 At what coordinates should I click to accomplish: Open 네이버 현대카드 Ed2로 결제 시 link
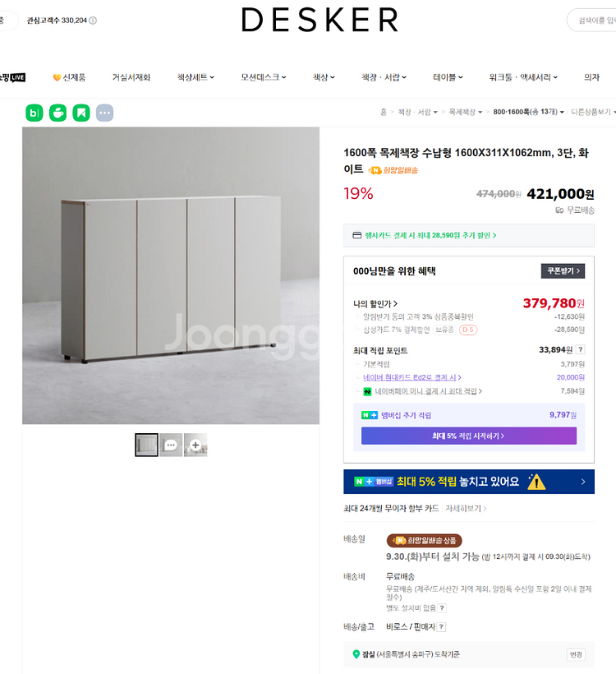pyautogui.click(x=412, y=377)
